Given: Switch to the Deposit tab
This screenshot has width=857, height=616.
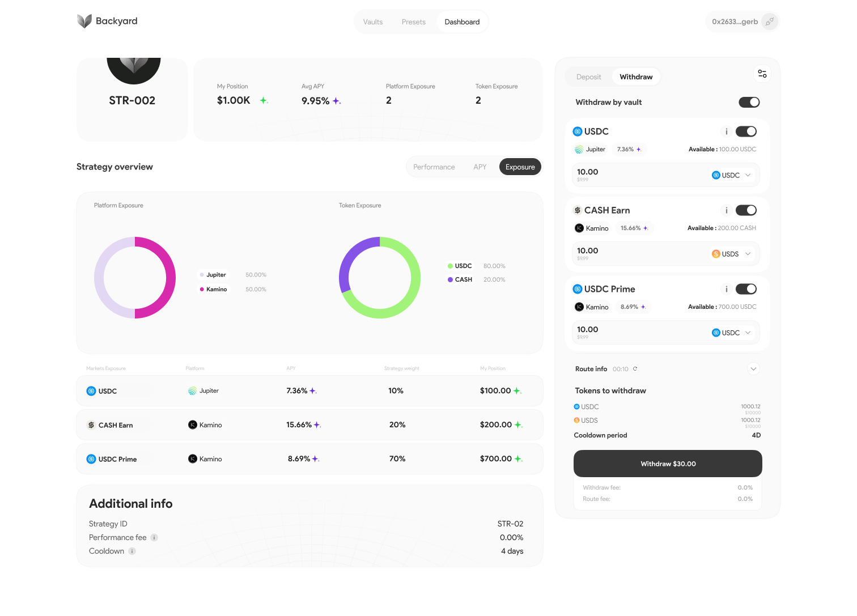Looking at the screenshot, I should 588,77.
